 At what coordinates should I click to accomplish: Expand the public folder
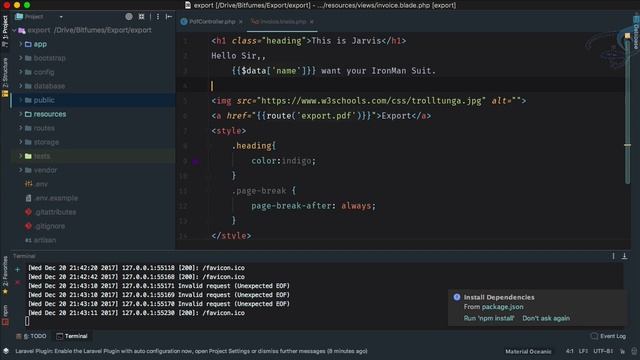[20, 100]
